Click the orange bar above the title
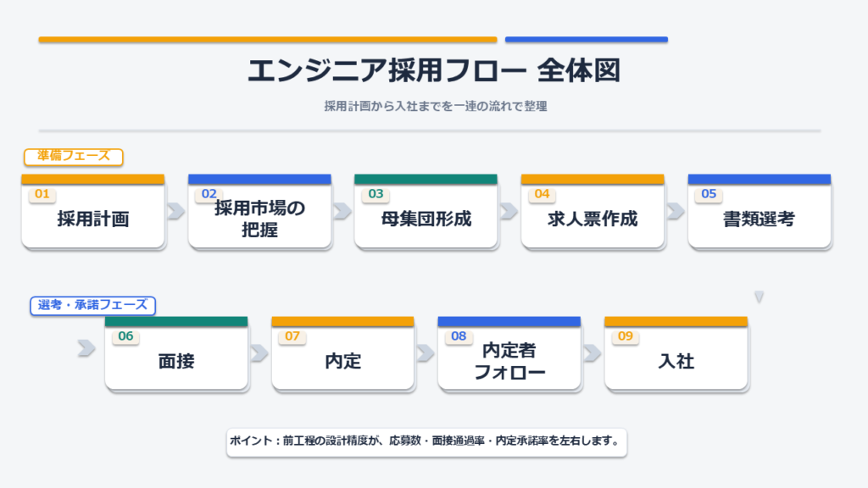Viewport: 868px width, 488px height. pyautogui.click(x=267, y=39)
